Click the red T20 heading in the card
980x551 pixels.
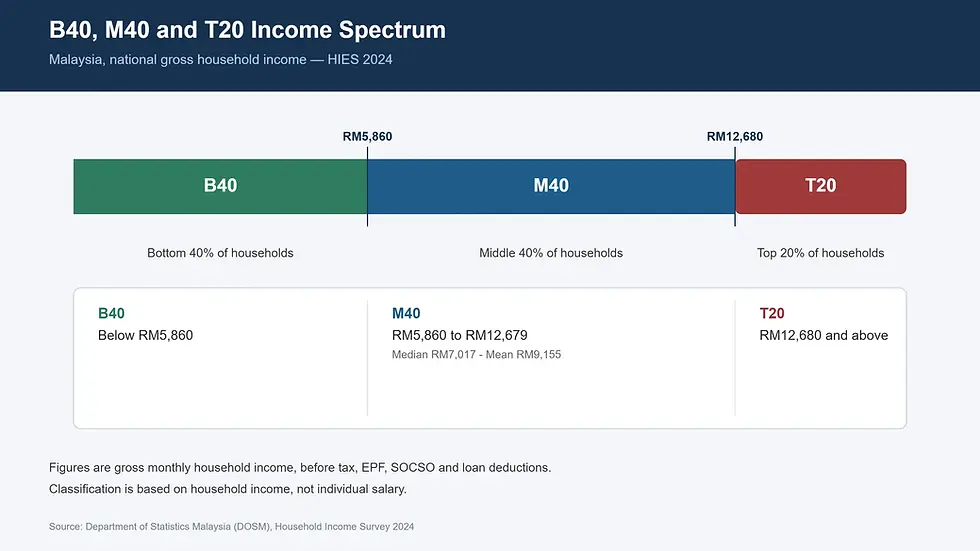[772, 313]
